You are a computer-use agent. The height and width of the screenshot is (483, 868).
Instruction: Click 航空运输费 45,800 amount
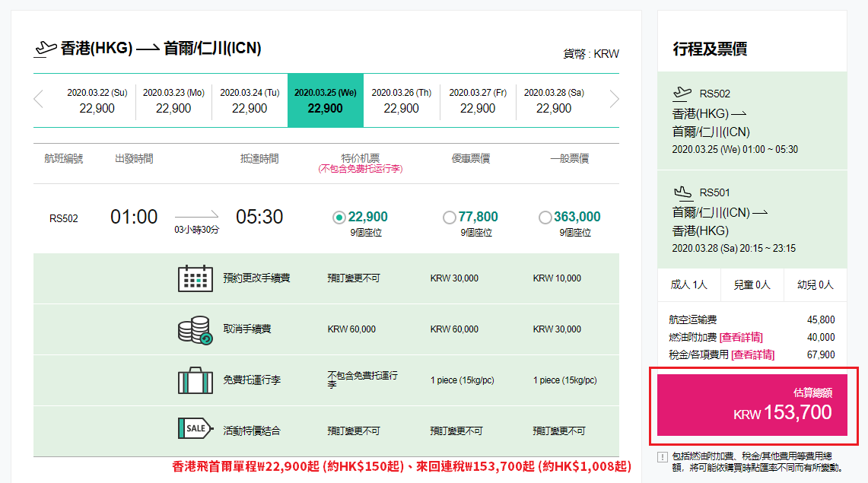pos(821,319)
